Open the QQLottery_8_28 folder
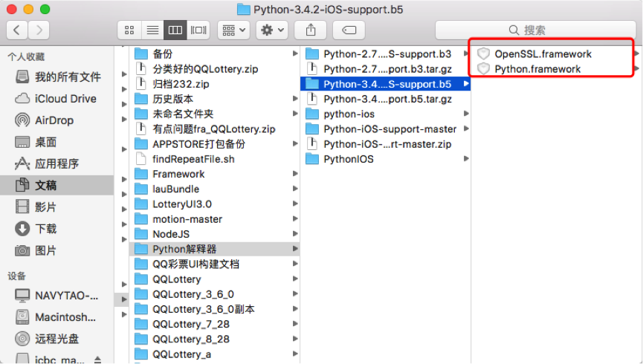643x364 pixels. (215, 339)
